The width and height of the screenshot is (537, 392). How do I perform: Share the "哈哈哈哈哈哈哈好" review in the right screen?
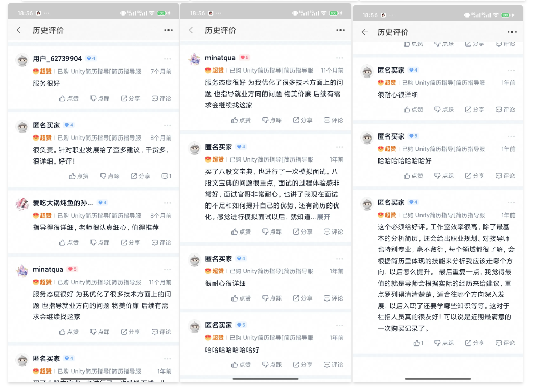475,176
